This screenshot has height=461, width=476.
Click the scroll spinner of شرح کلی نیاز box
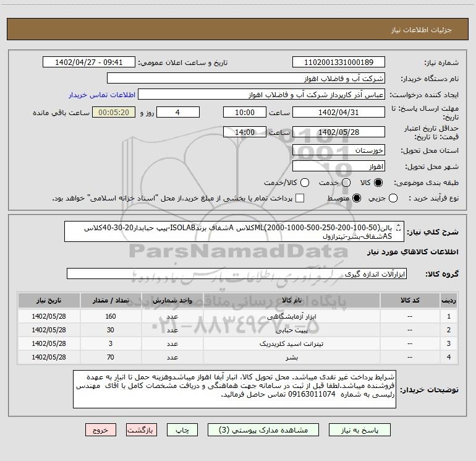click(x=399, y=227)
